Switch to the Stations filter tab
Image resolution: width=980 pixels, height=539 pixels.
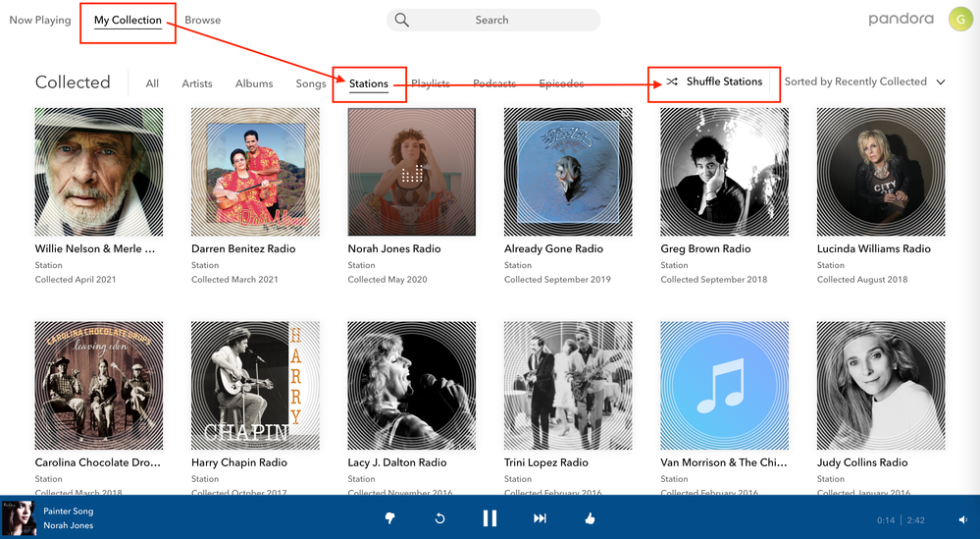[x=369, y=83]
